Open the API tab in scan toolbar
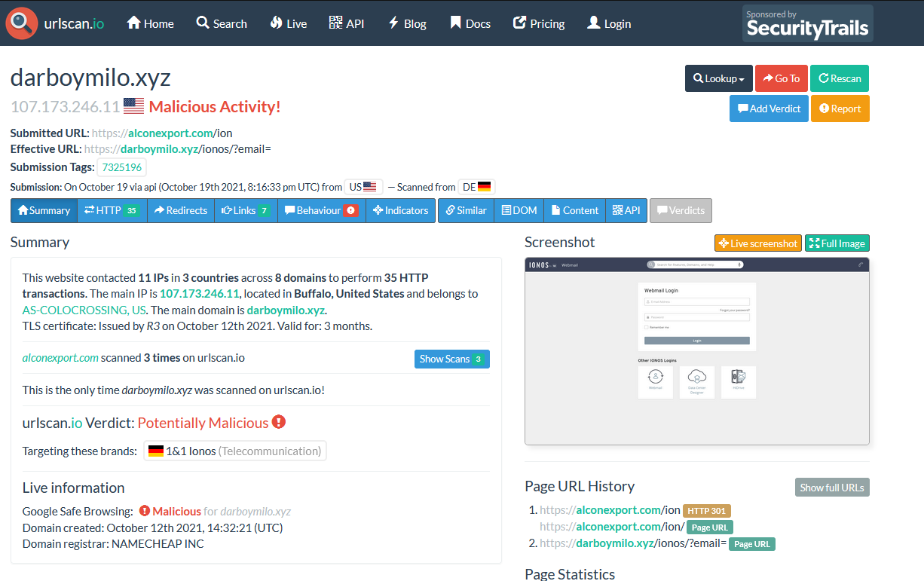The height and width of the screenshot is (581, 924). [626, 210]
